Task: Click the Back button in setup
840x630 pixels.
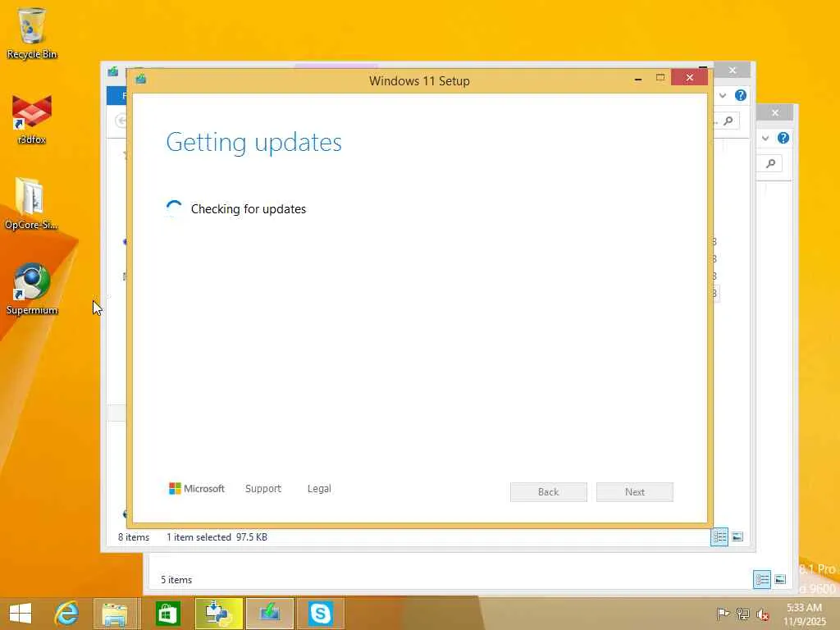Action: (x=549, y=492)
